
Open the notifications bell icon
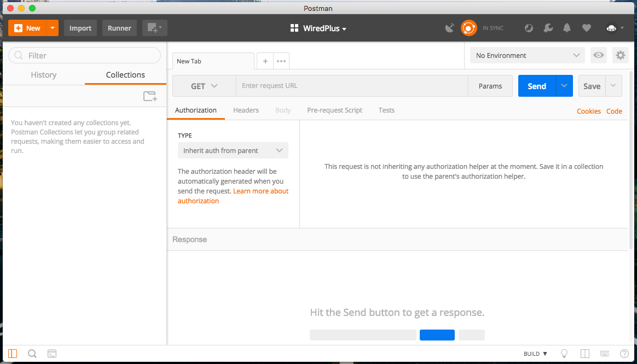click(x=567, y=28)
